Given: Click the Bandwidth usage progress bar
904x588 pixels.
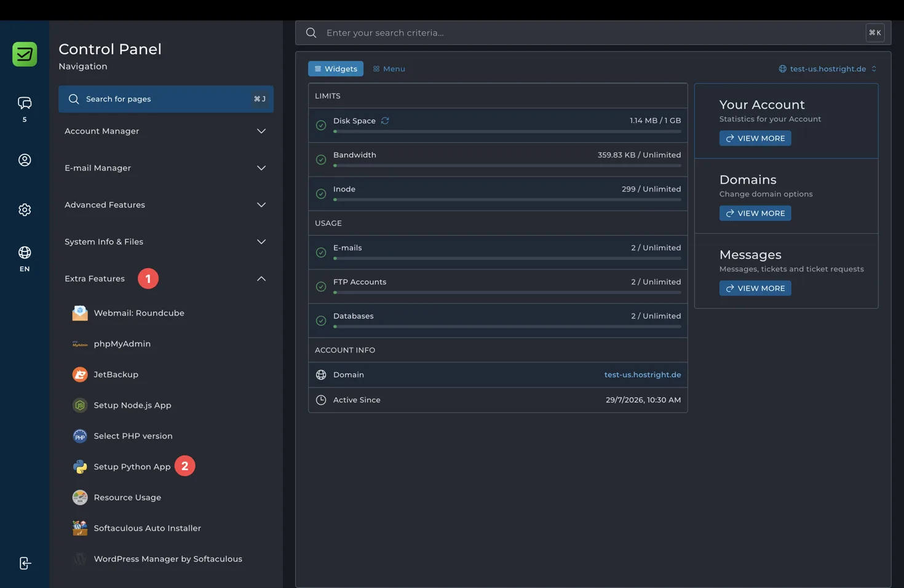Looking at the screenshot, I should [507, 165].
